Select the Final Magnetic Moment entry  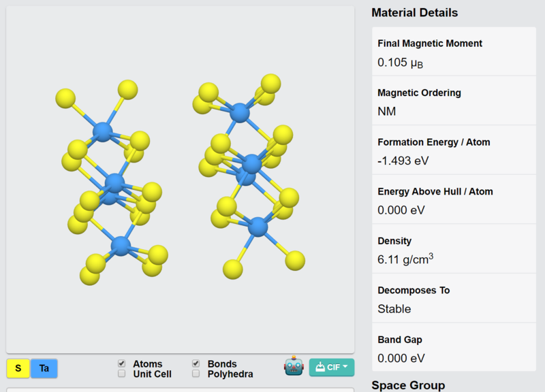pos(454,51)
